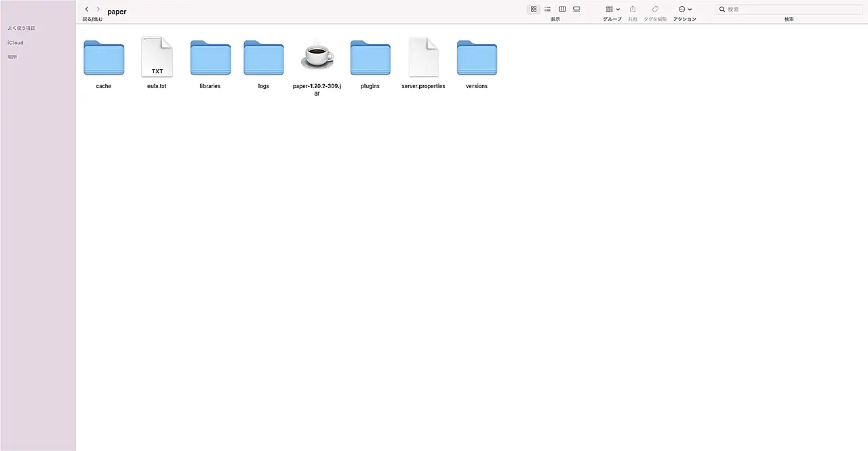Screen dimensions: 868x451
Task: Select the eula.txt file
Action: click(x=157, y=58)
